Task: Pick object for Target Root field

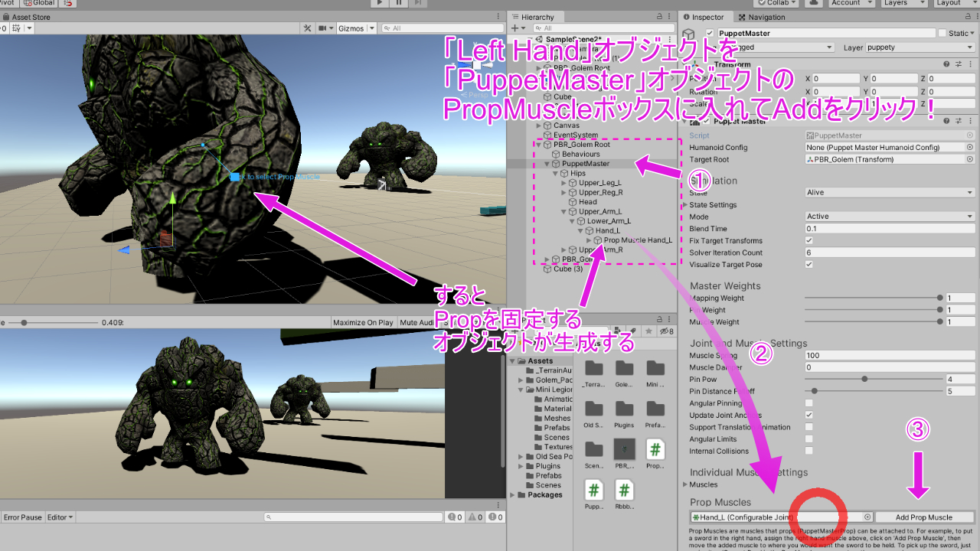Action: (970, 159)
